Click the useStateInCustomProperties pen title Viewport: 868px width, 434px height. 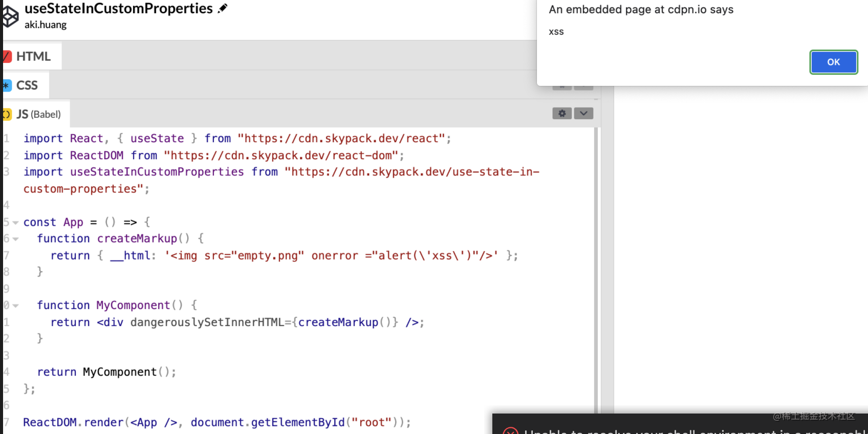[x=119, y=9]
